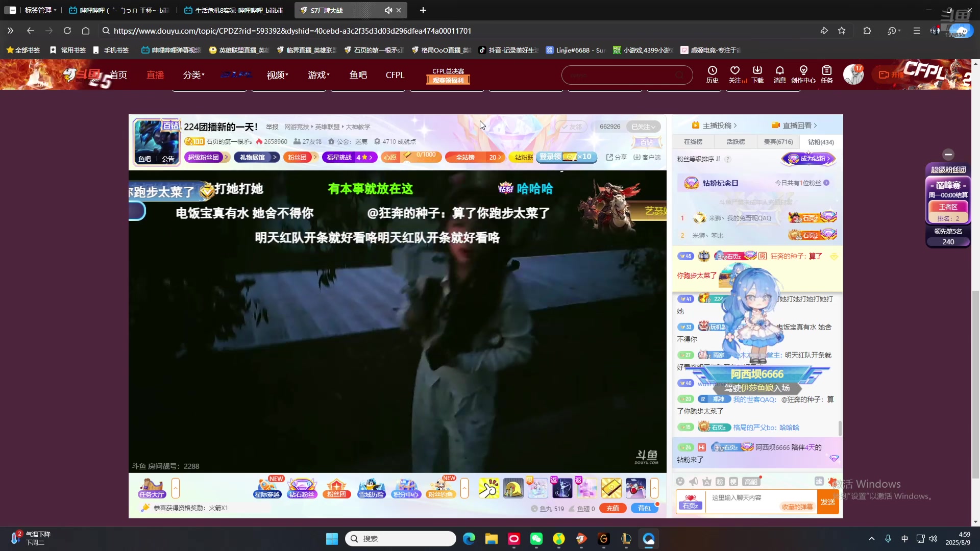Click the 心愿 0/1000 progress bar
This screenshot has width=980, height=551.
(411, 157)
